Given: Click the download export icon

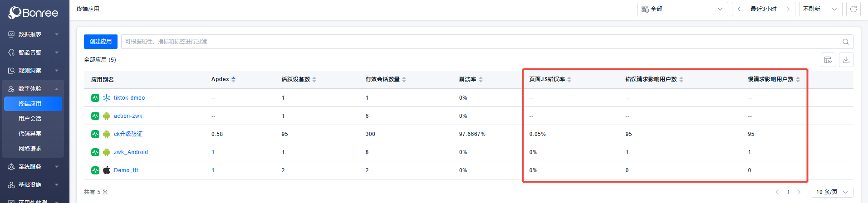Looking at the screenshot, I should pyautogui.click(x=846, y=60).
